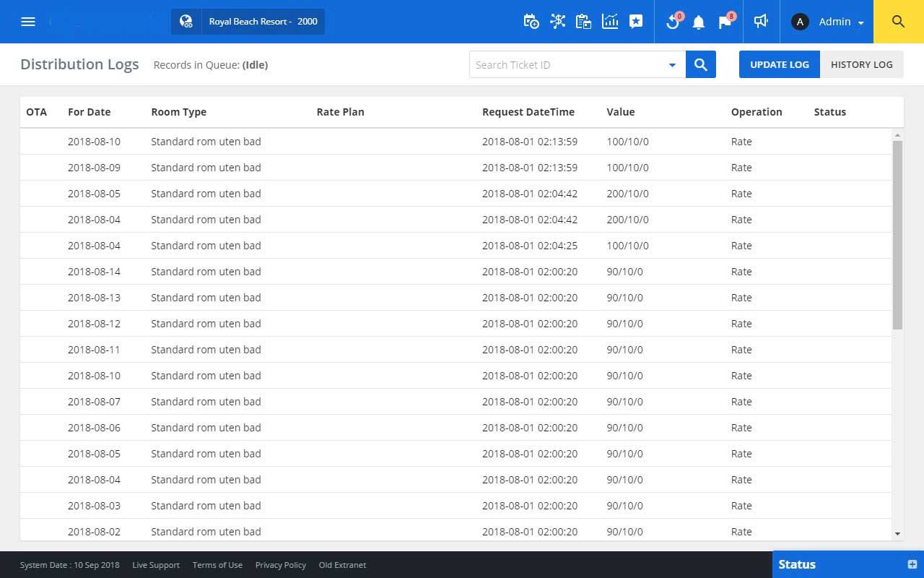Viewport: 924px width, 578px height.
Task: Open the reports chart icon
Action: click(x=610, y=22)
